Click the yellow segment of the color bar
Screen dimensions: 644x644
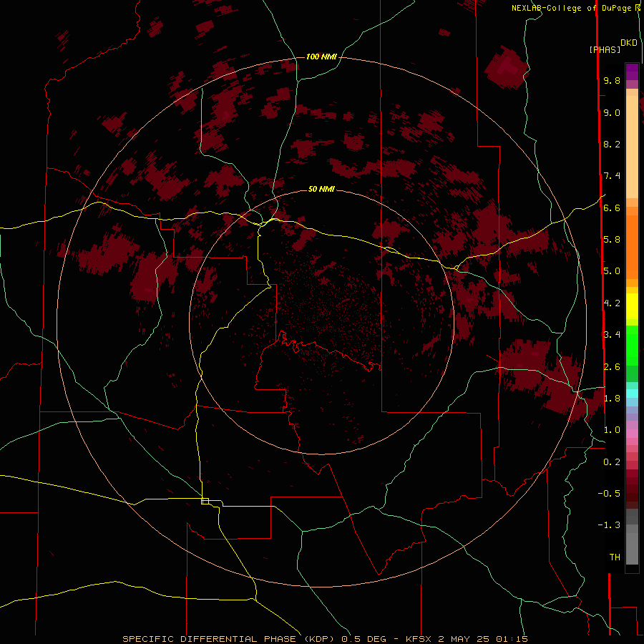632,306
